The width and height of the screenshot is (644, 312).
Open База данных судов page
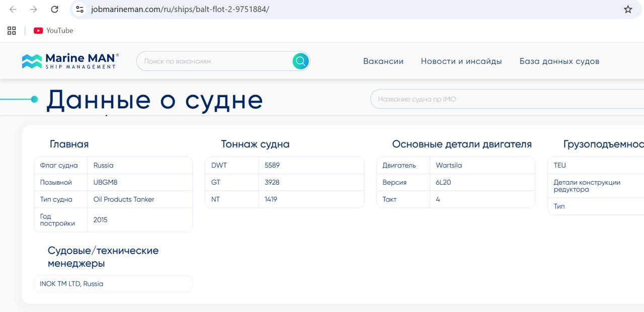(559, 61)
